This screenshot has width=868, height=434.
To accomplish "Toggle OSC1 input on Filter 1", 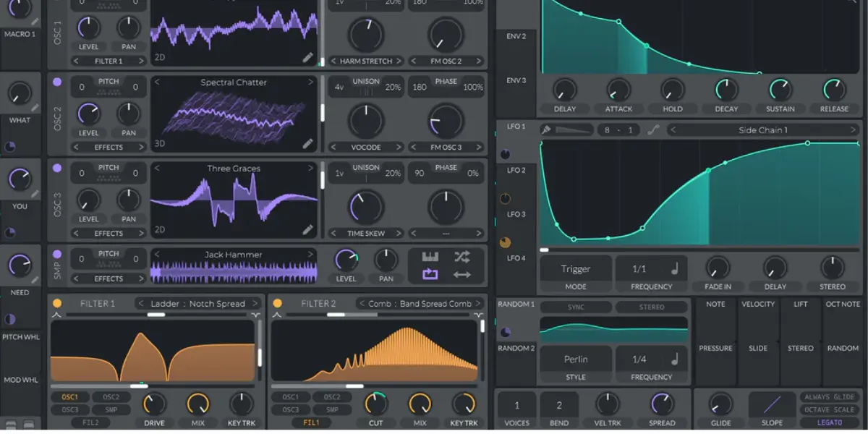I will coord(70,397).
